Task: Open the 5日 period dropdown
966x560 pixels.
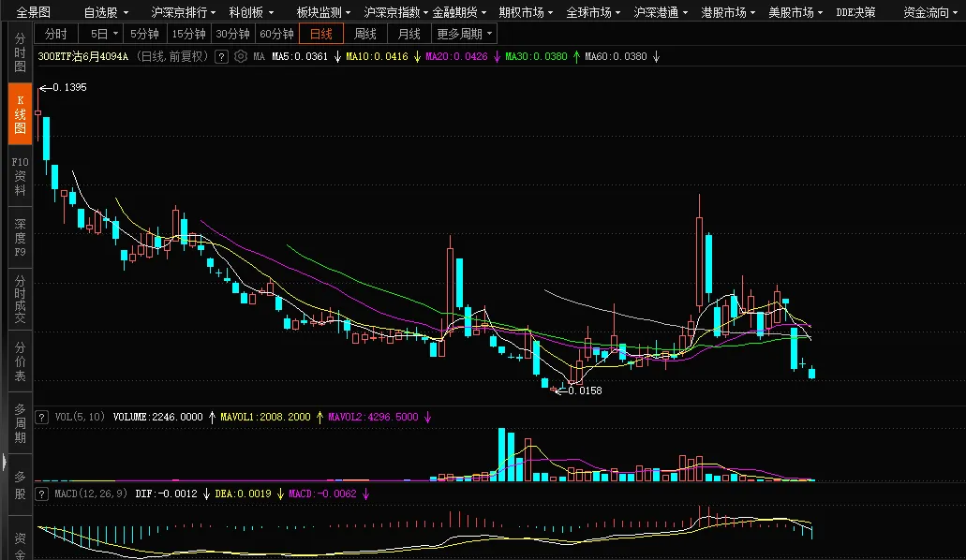Action: (103, 34)
